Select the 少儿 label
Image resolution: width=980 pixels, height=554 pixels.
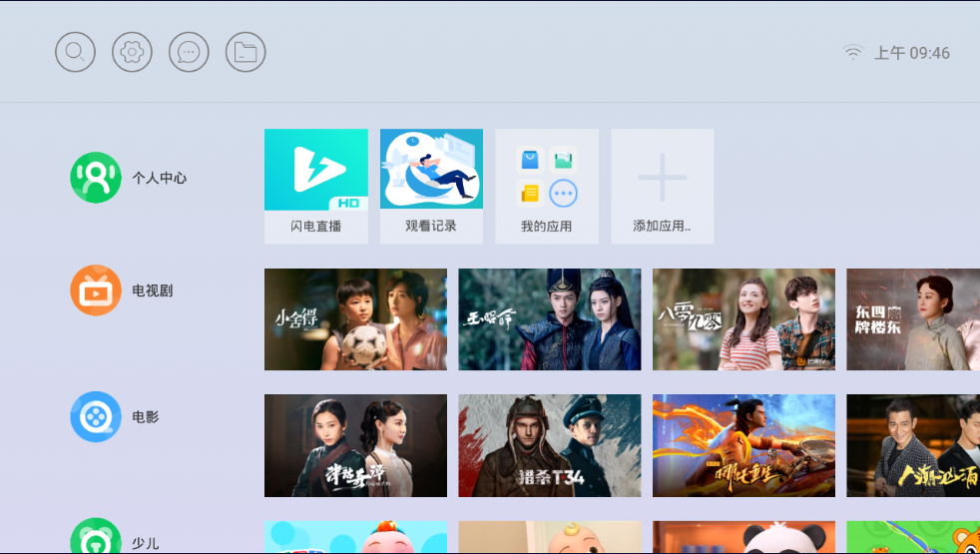pos(146,543)
